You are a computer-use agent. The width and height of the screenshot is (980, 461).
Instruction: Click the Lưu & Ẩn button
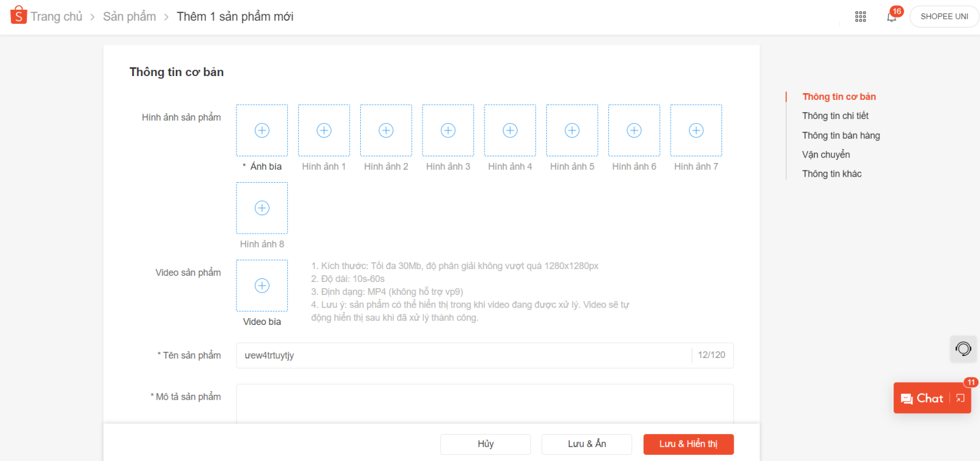coord(587,444)
